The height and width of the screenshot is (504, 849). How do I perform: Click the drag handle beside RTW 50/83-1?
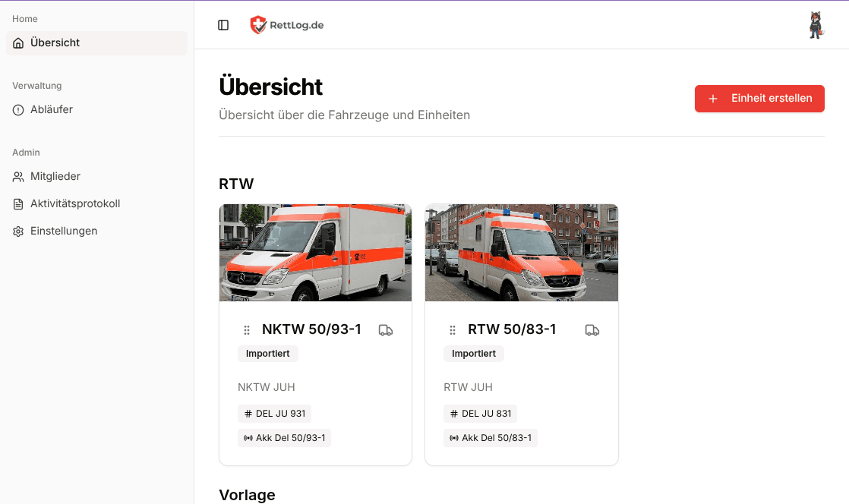[x=453, y=329]
